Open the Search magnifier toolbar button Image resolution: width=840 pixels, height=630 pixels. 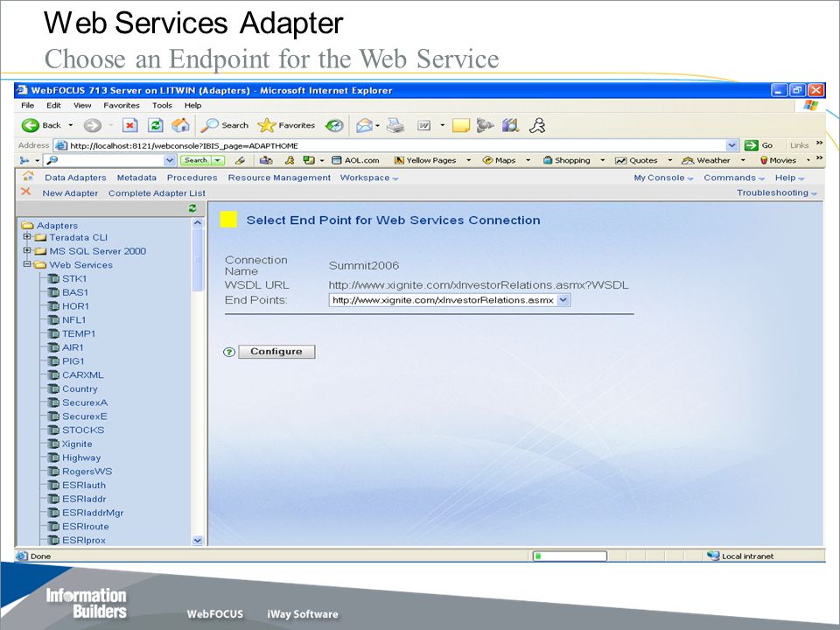[225, 125]
